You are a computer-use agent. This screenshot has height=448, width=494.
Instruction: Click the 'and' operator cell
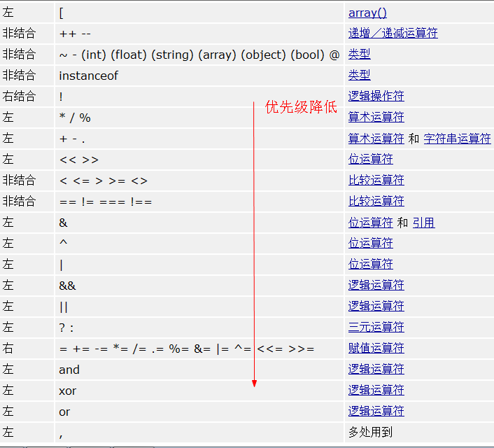pos(199,370)
